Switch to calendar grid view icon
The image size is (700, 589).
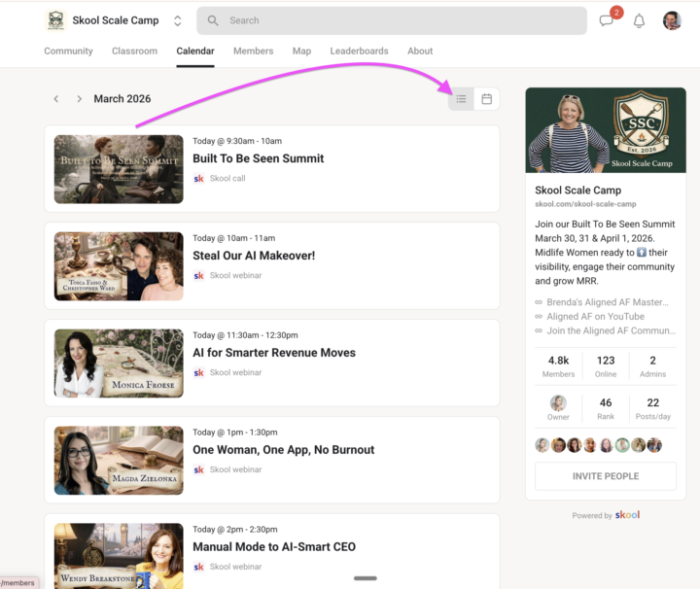coord(487,98)
